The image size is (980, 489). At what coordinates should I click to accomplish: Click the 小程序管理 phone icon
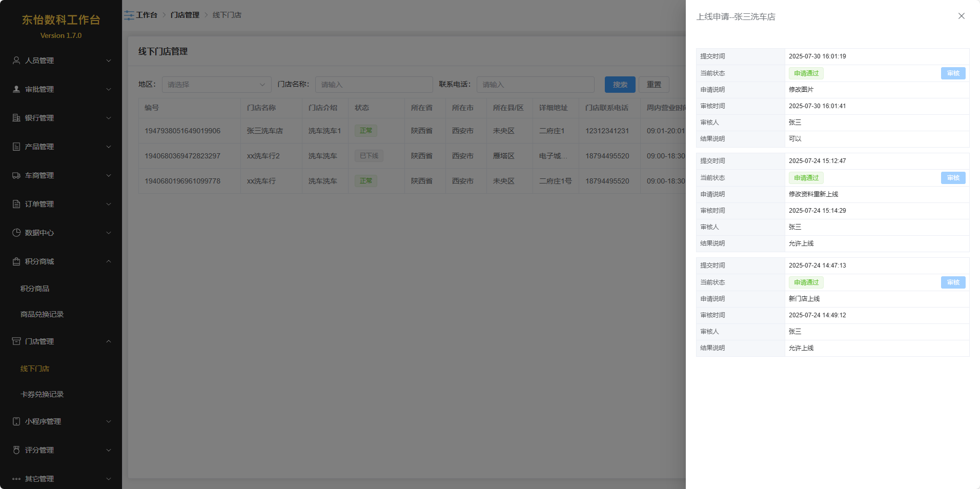click(x=16, y=421)
